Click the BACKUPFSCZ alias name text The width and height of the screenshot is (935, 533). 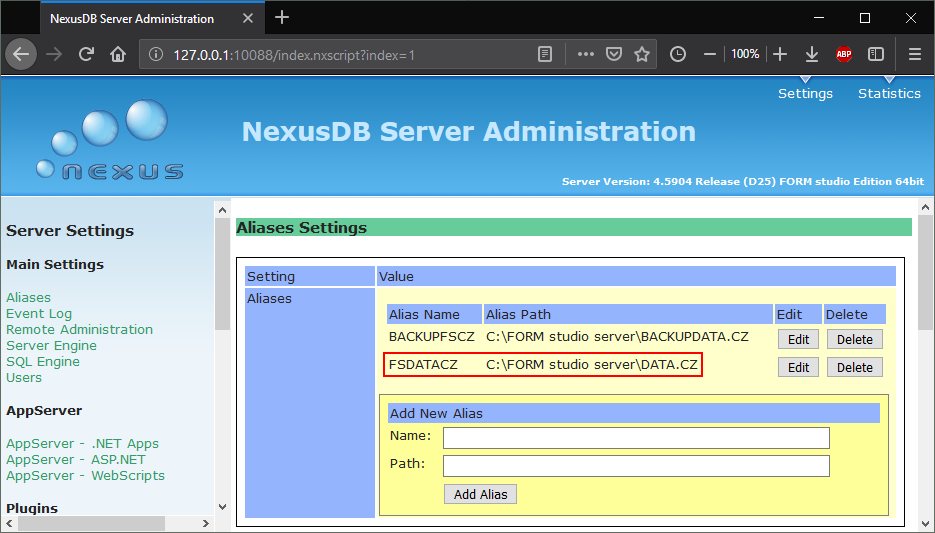pos(432,336)
